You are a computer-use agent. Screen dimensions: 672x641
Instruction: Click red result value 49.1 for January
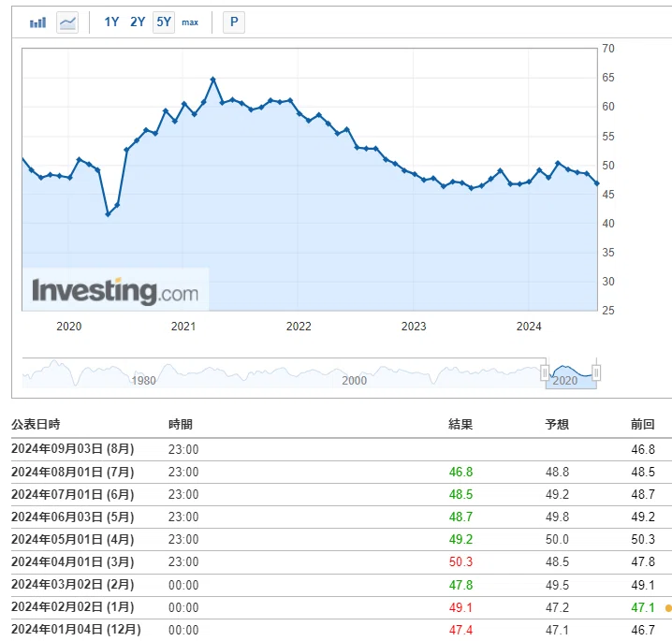pyautogui.click(x=460, y=607)
